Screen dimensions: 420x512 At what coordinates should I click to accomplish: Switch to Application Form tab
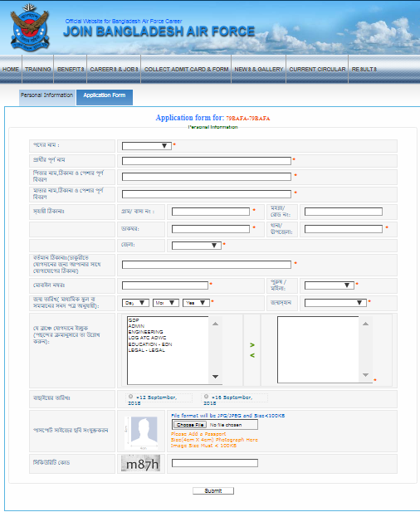coord(105,97)
